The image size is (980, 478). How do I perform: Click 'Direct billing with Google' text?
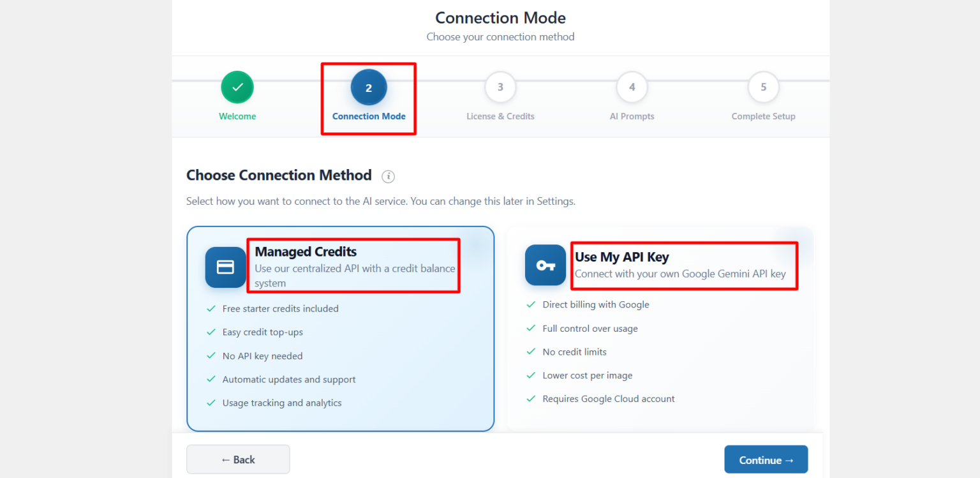click(596, 305)
